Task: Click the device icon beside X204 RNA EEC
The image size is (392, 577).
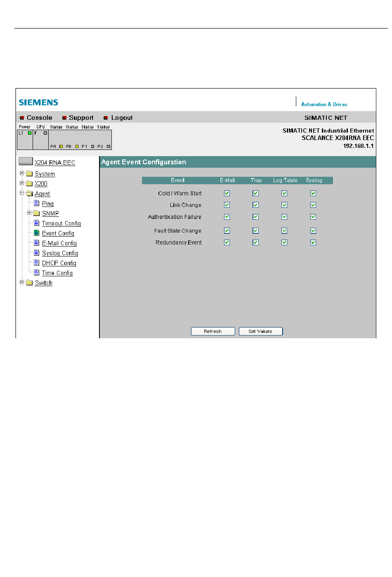Action: point(26,161)
